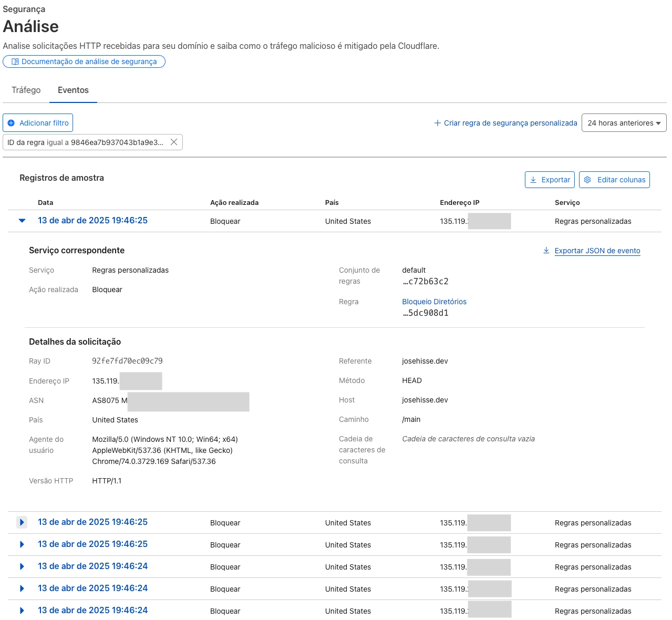Click the ID da regra filter text
The image size is (672, 620).
pyautogui.click(x=85, y=142)
